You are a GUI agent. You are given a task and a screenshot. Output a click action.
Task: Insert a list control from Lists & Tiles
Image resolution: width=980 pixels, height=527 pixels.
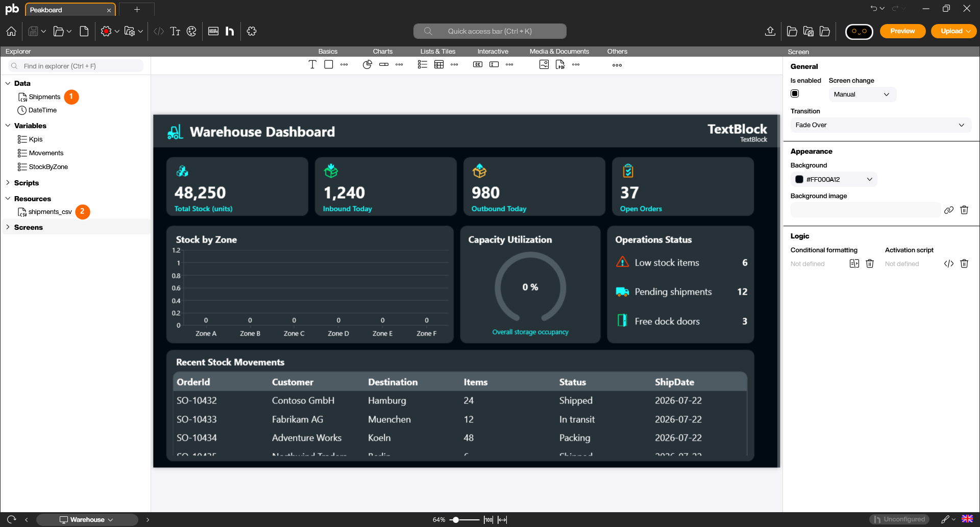422,64
